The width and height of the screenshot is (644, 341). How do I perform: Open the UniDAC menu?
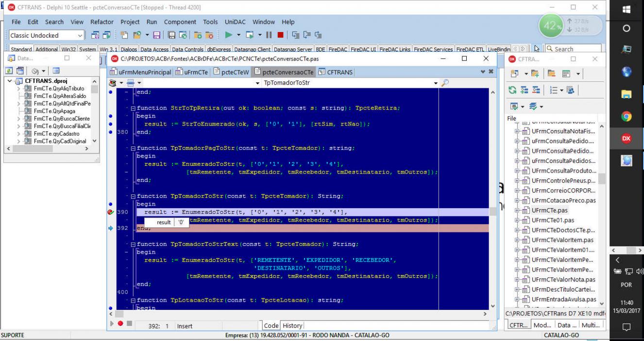(x=236, y=22)
